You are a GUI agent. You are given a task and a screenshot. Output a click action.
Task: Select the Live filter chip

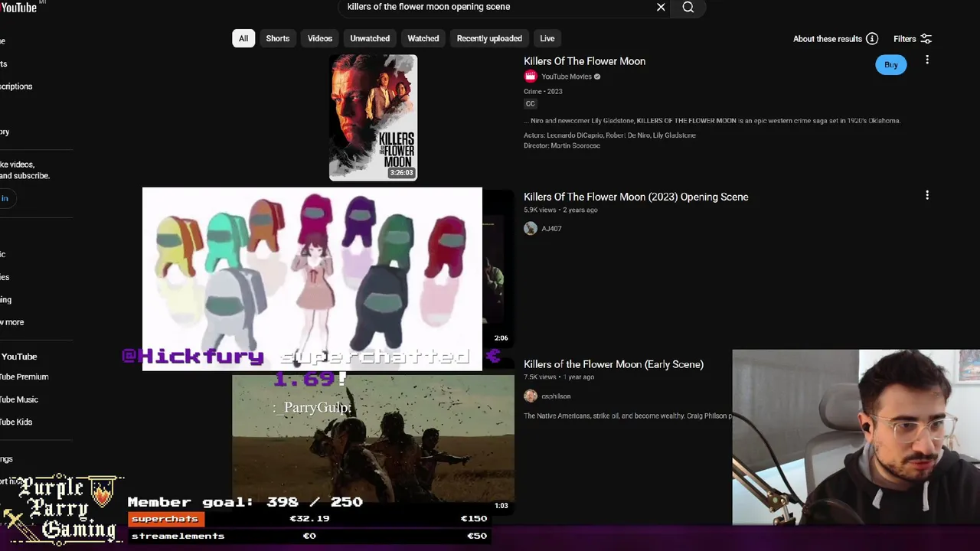tap(547, 38)
